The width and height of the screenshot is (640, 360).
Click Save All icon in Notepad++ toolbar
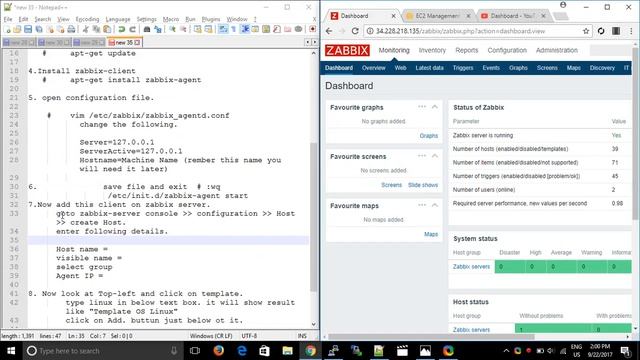39,29
